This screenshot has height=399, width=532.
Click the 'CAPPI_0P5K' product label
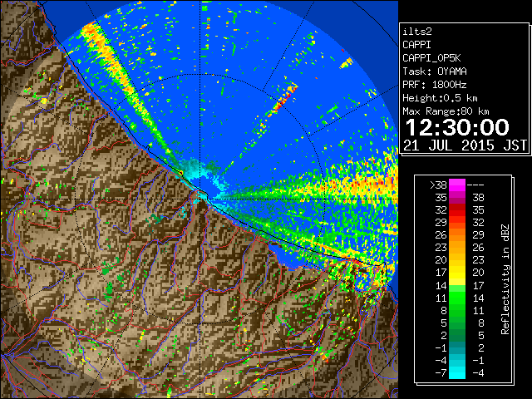[x=431, y=58]
